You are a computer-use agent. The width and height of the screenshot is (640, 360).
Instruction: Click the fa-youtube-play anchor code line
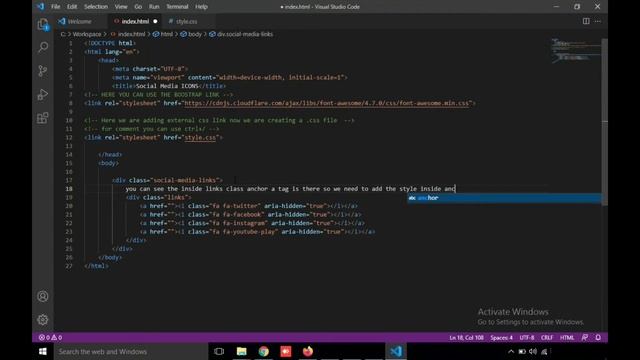[257, 231]
